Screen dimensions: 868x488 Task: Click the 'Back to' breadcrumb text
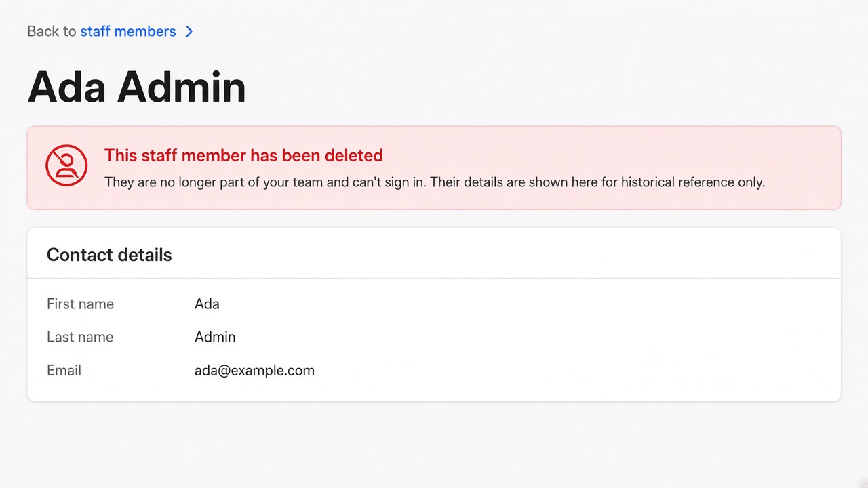click(x=52, y=31)
